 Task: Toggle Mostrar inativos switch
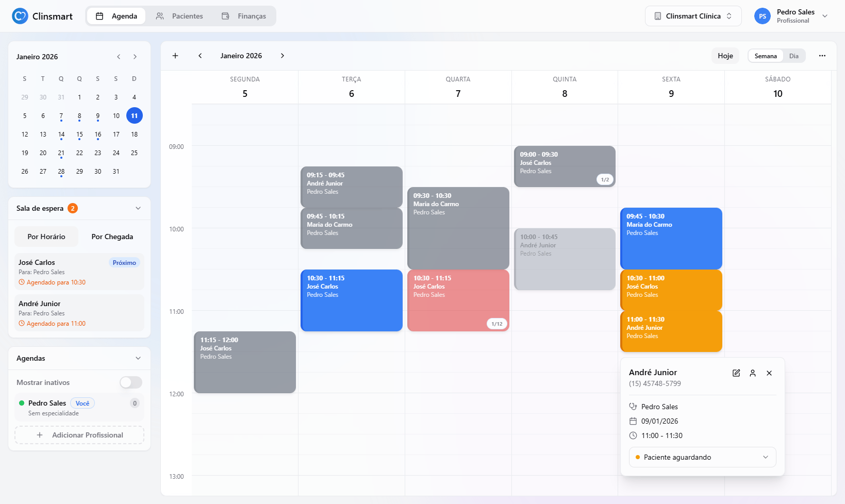[131, 382]
